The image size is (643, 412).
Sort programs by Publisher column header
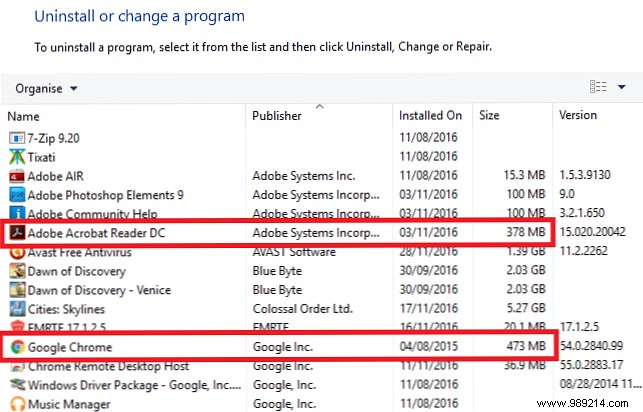(278, 115)
